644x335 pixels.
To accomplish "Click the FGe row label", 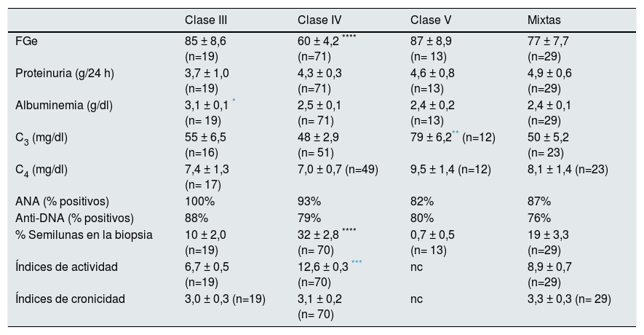I will (x=27, y=42).
